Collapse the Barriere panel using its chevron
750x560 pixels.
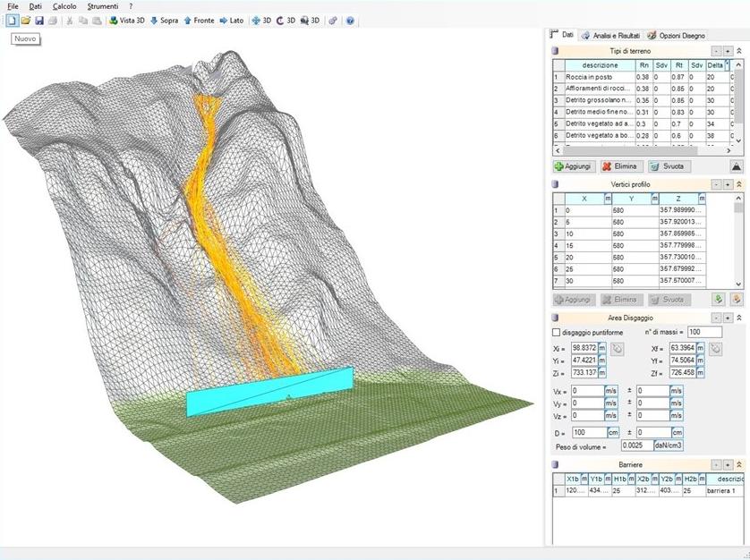(739, 465)
